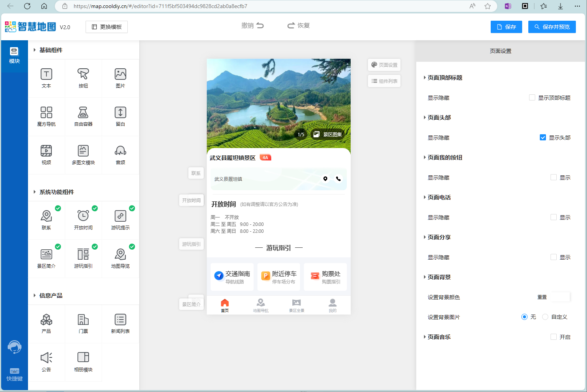Click the 保存并预览 button
This screenshot has width=587, height=392.
coord(552,27)
